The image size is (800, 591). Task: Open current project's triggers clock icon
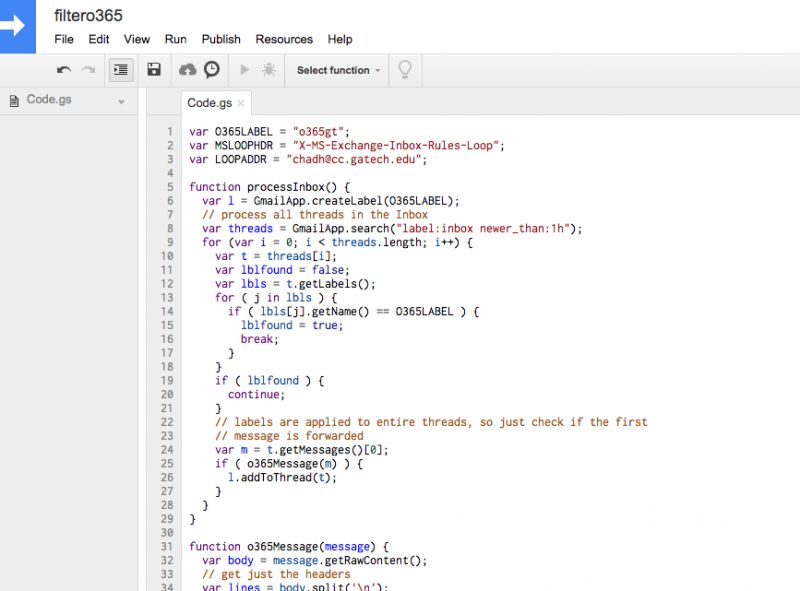[x=212, y=70]
